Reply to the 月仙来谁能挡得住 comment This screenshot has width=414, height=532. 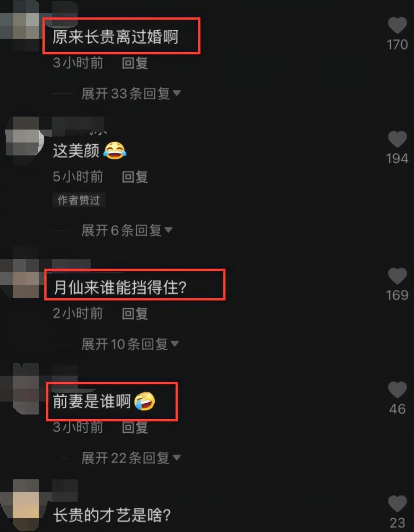[135, 313]
